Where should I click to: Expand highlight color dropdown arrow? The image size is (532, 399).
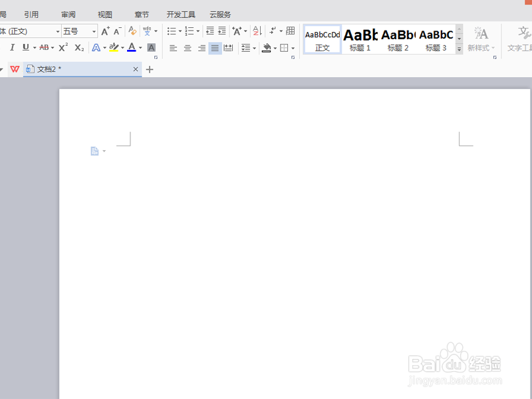coord(122,48)
